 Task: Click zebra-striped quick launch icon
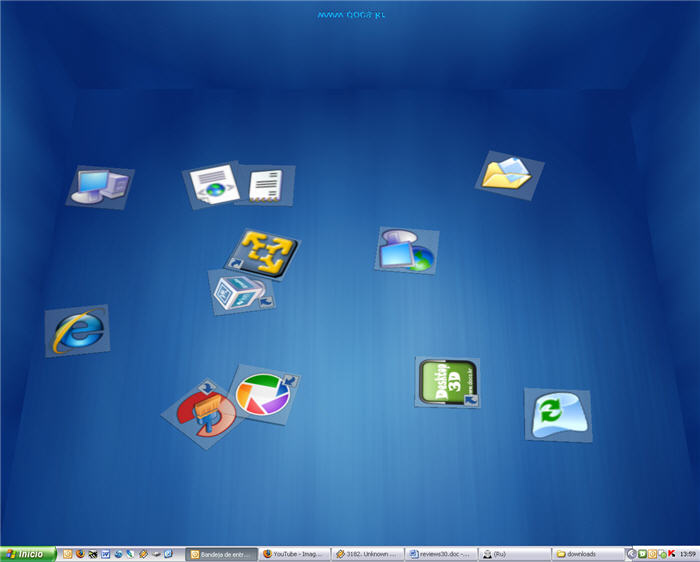[93, 554]
